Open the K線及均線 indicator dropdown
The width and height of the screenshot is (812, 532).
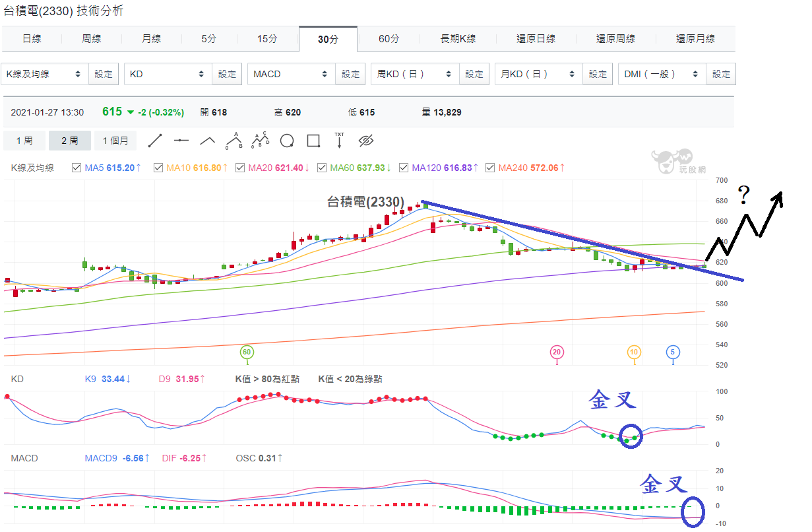pos(45,74)
